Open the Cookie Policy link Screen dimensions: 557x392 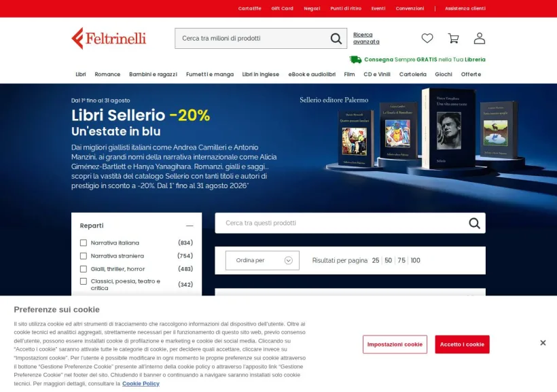point(141,383)
